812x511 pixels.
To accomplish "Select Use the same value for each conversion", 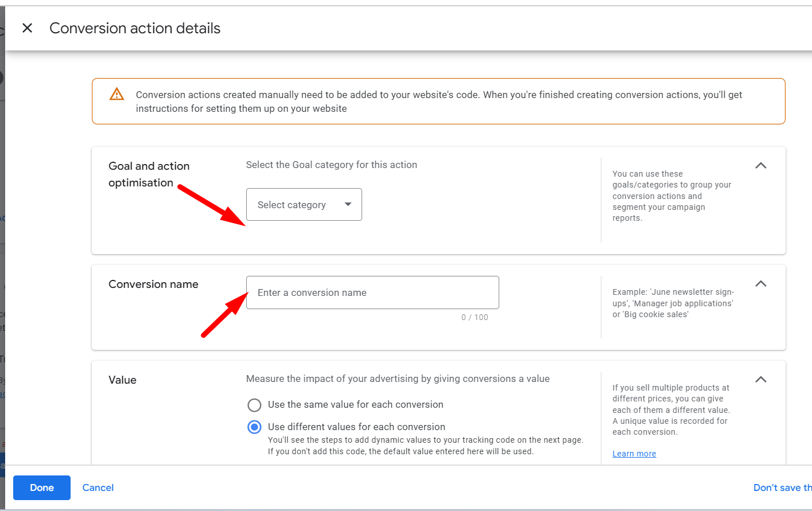I will 254,405.
